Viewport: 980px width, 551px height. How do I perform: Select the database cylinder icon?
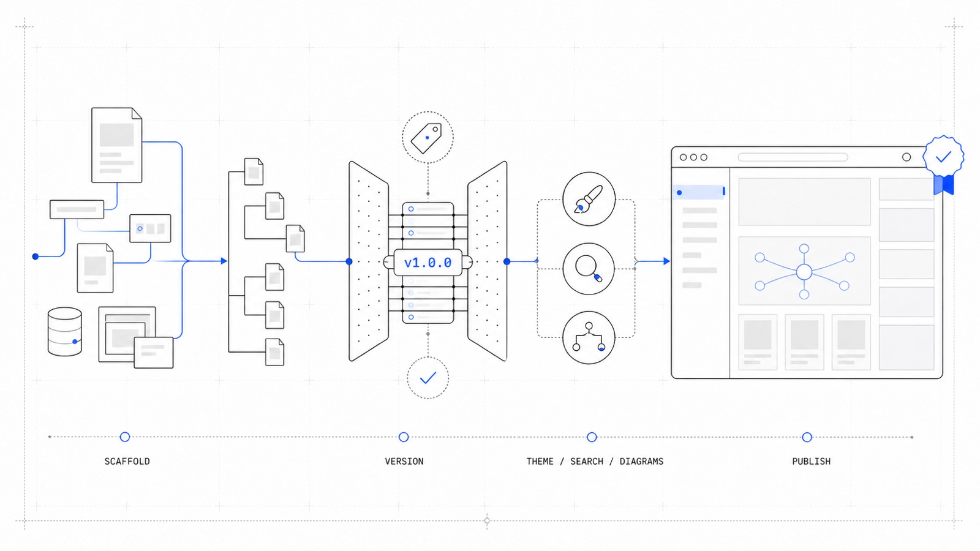tap(65, 332)
